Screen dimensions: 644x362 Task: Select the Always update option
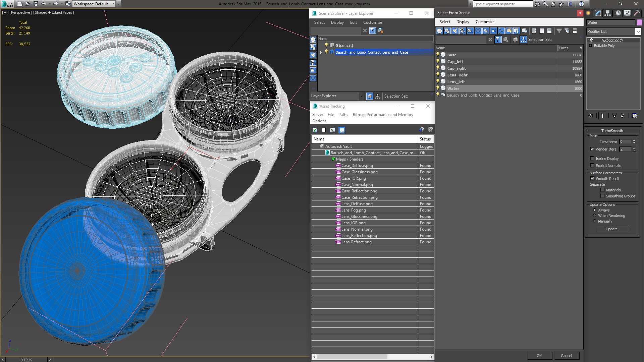594,210
